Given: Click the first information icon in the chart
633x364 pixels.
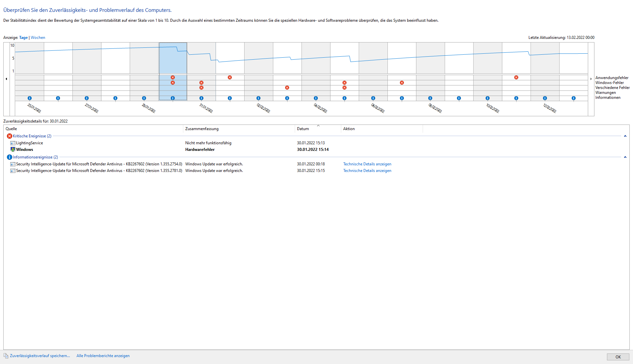Looking at the screenshot, I should 30,98.
